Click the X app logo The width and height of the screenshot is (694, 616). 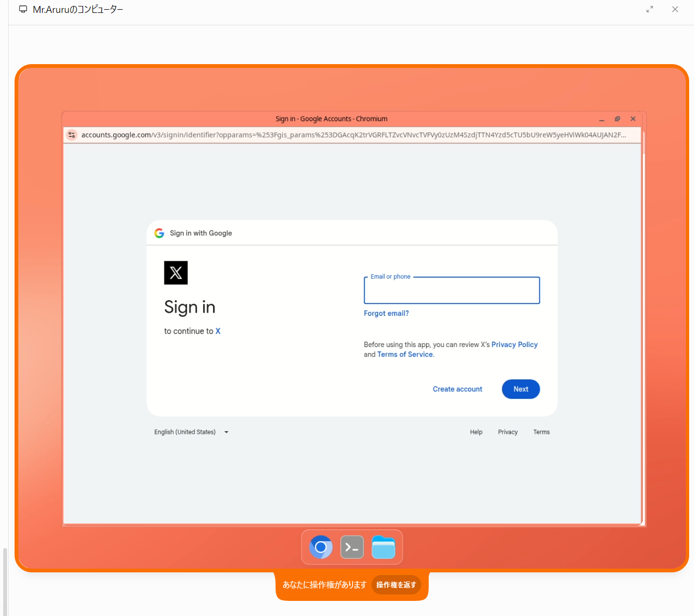[176, 273]
